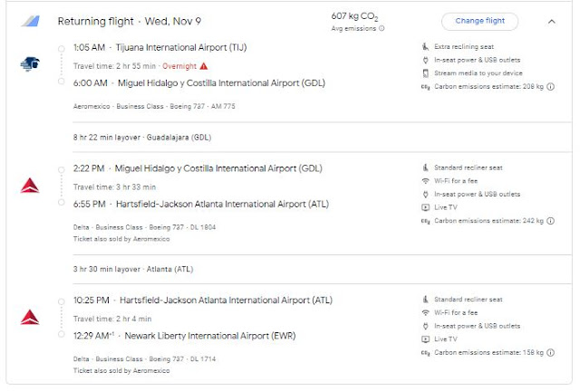Click the Avg emissions info icon
The height and width of the screenshot is (392, 580).
click(381, 28)
